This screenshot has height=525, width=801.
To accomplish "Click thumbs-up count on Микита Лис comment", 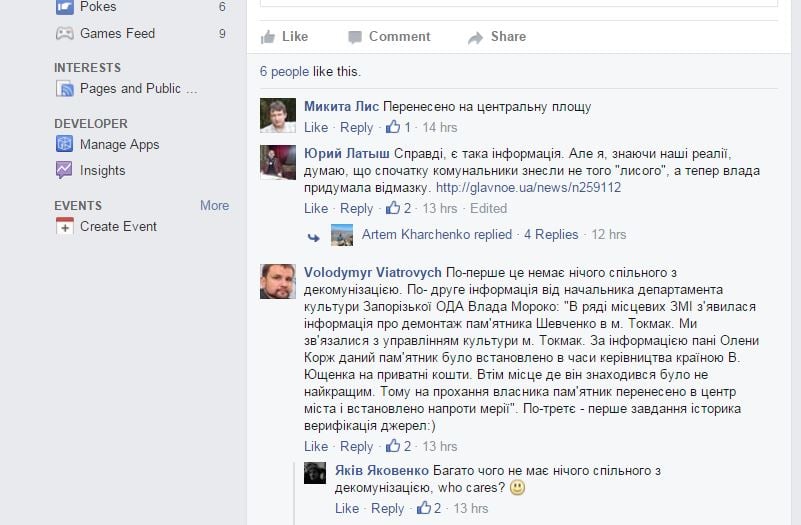I will pos(398,127).
